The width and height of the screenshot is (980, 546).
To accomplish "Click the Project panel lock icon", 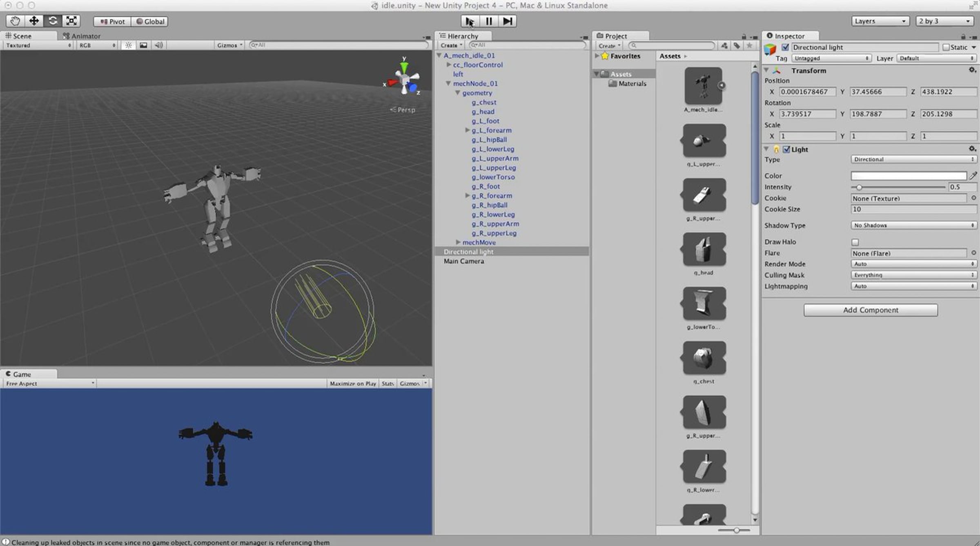I will point(744,36).
